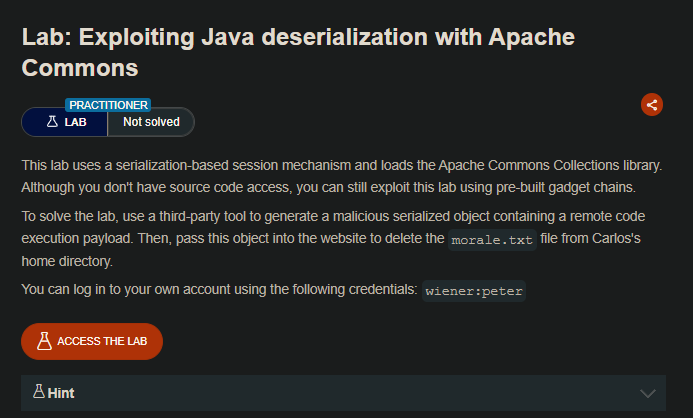
Task: Click the word 'Commons' in the title's second line
Action: [79, 68]
